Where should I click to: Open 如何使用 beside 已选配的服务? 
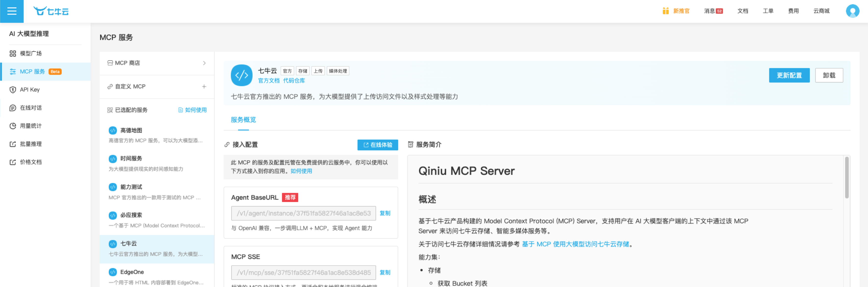pyautogui.click(x=192, y=110)
